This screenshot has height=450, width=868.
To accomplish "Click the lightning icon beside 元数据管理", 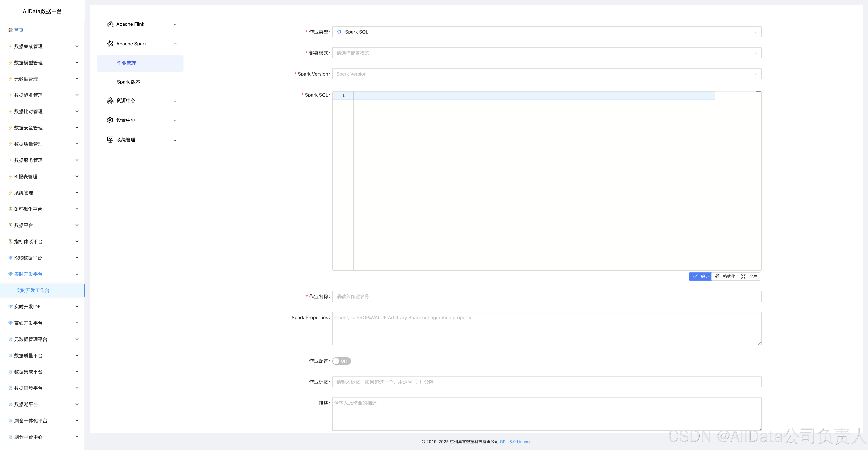I will coord(11,79).
